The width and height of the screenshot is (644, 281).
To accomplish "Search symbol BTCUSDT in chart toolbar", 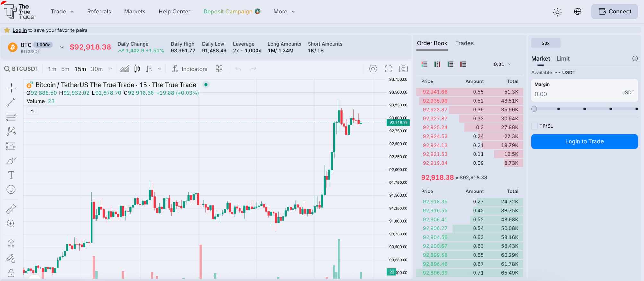I will [21, 69].
